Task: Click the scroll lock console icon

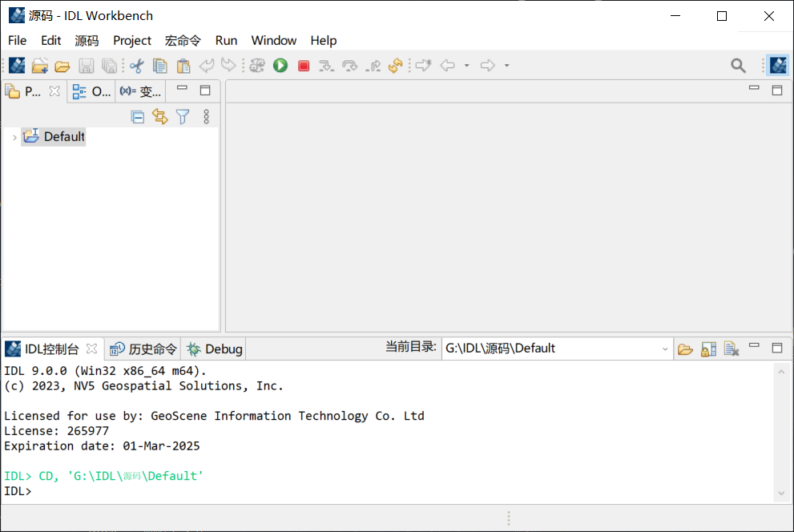Action: 708,349
